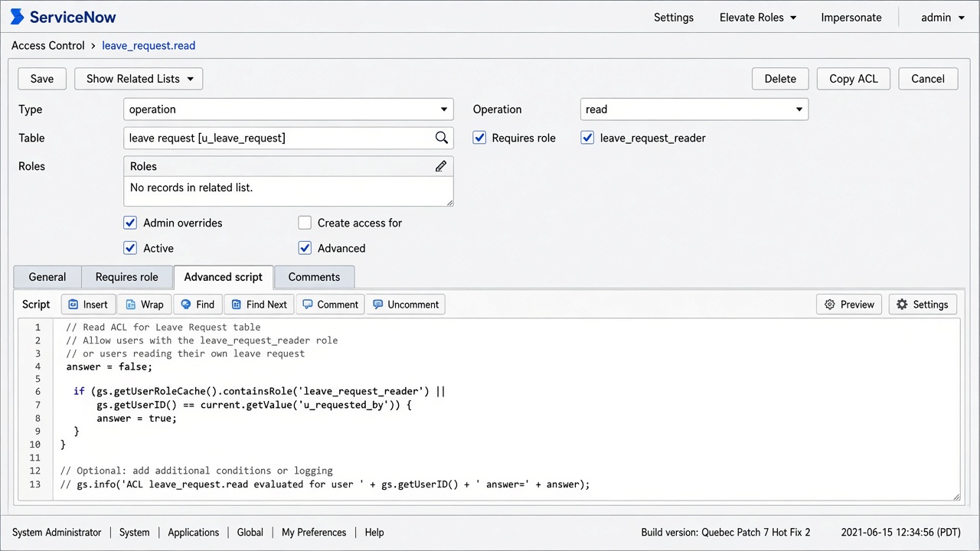Click the Save button
The height and width of the screenshot is (551, 980).
tap(42, 79)
